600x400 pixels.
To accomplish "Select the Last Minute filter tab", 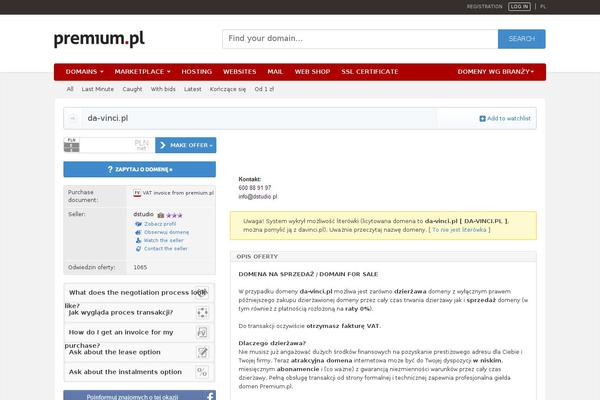I will click(x=98, y=89).
